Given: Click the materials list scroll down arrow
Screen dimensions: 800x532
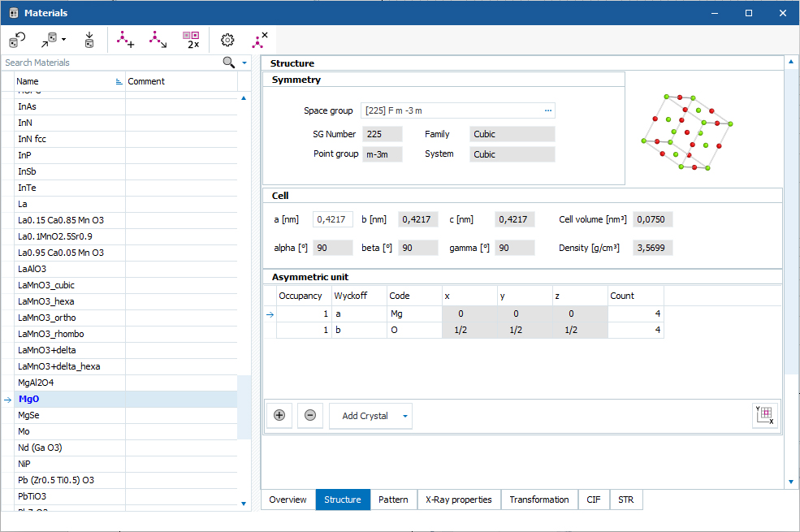Looking at the screenshot, I should click(244, 504).
